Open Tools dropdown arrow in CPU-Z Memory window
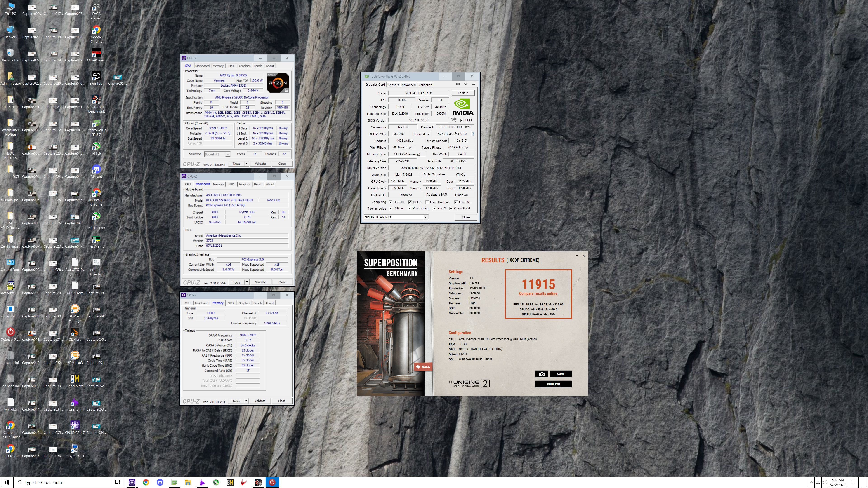The width and height of the screenshot is (868, 488). pyautogui.click(x=246, y=401)
